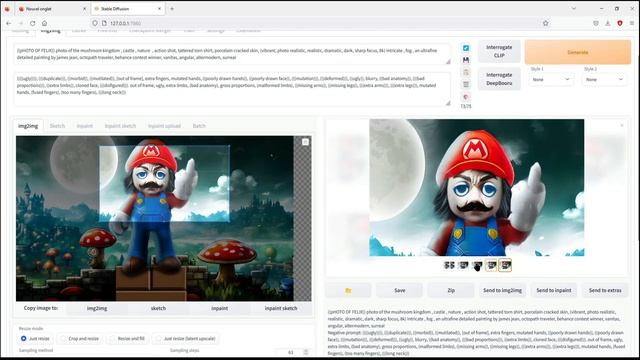Select the first output gallery thumbnail

pyautogui.click(x=449, y=266)
